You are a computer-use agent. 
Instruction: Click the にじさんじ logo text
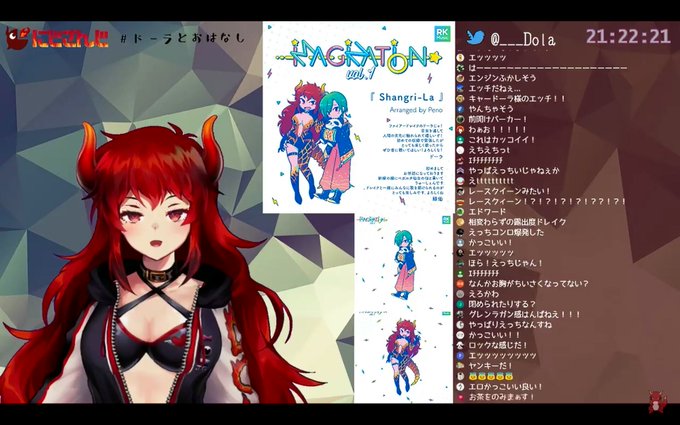tap(69, 39)
